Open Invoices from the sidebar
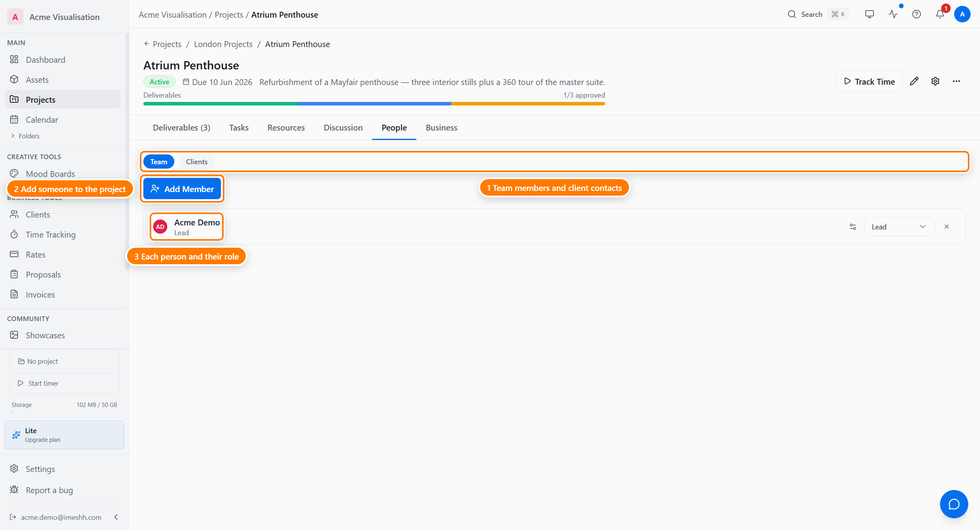 pos(63,294)
